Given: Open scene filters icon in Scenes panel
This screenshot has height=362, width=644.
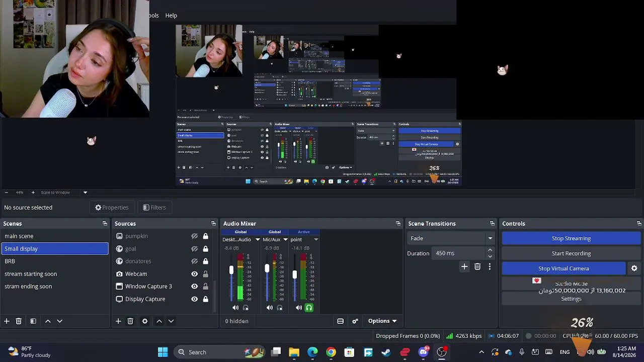Looking at the screenshot, I should click(x=33, y=321).
